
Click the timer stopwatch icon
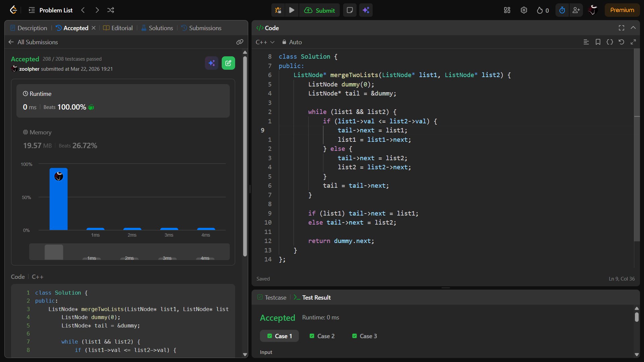coord(562,10)
